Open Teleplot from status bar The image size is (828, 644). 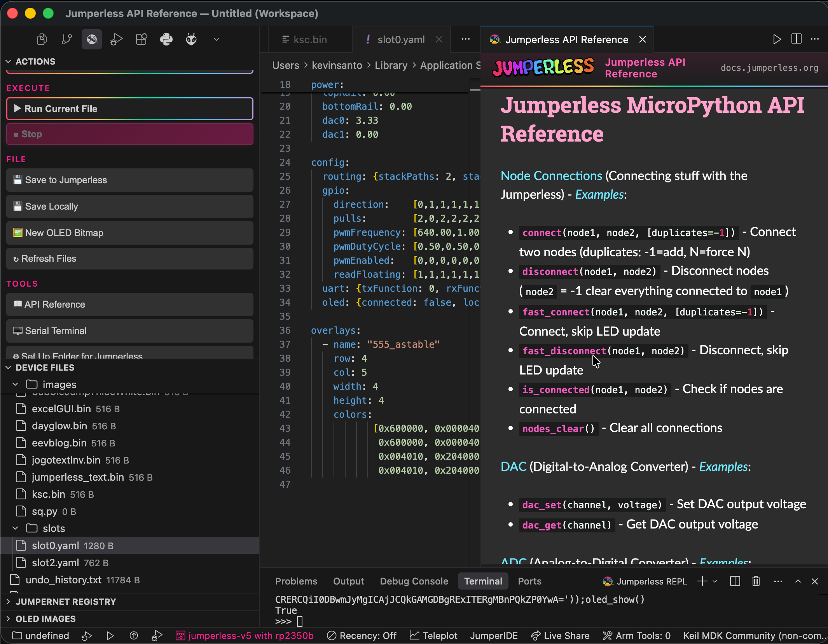coord(433,636)
